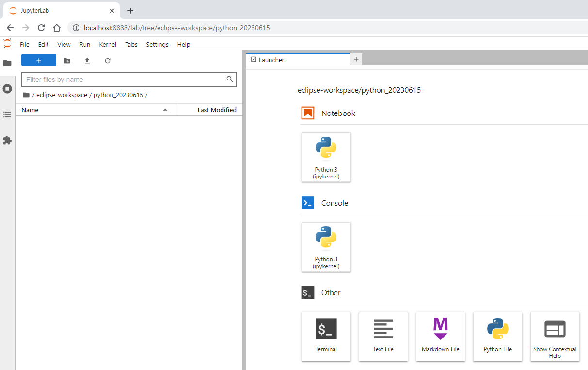Click the Console section icon
Screen dimensions: 588x370
308,203
